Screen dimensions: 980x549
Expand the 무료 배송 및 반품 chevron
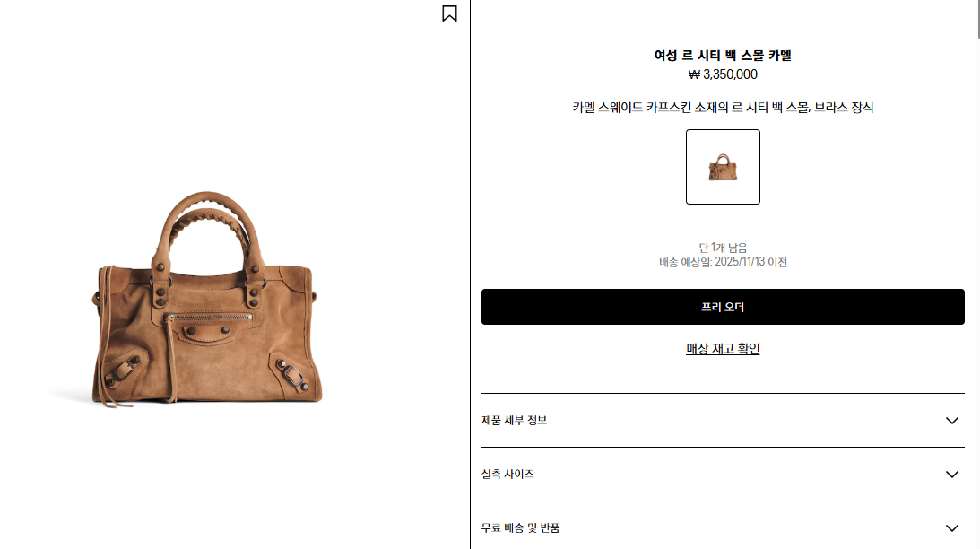click(x=951, y=527)
